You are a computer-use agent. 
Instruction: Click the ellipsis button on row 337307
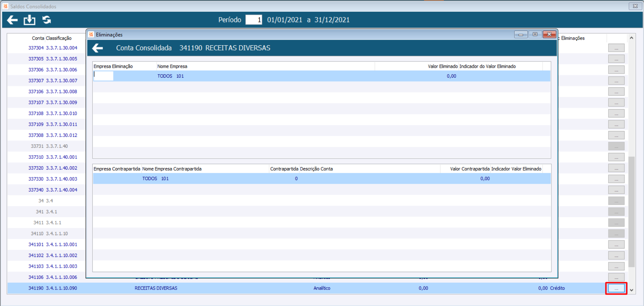pyautogui.click(x=616, y=81)
